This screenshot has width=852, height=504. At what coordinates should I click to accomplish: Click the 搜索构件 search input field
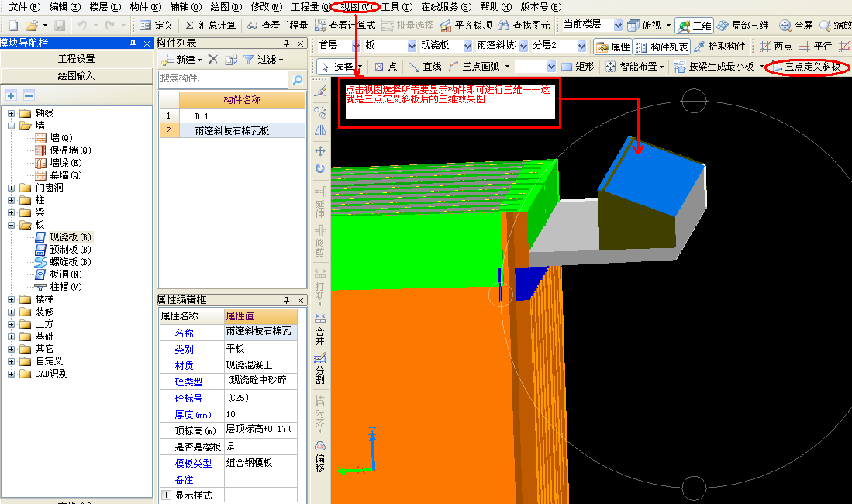[x=223, y=79]
